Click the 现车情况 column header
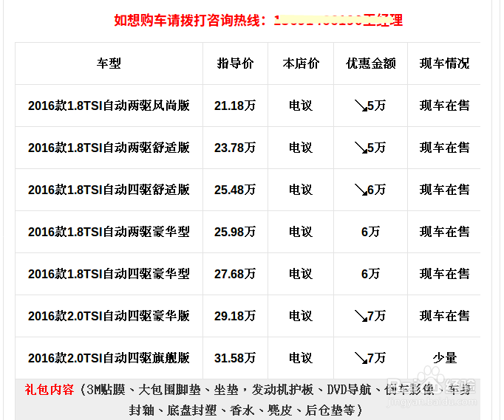The image size is (504, 420). click(x=444, y=63)
